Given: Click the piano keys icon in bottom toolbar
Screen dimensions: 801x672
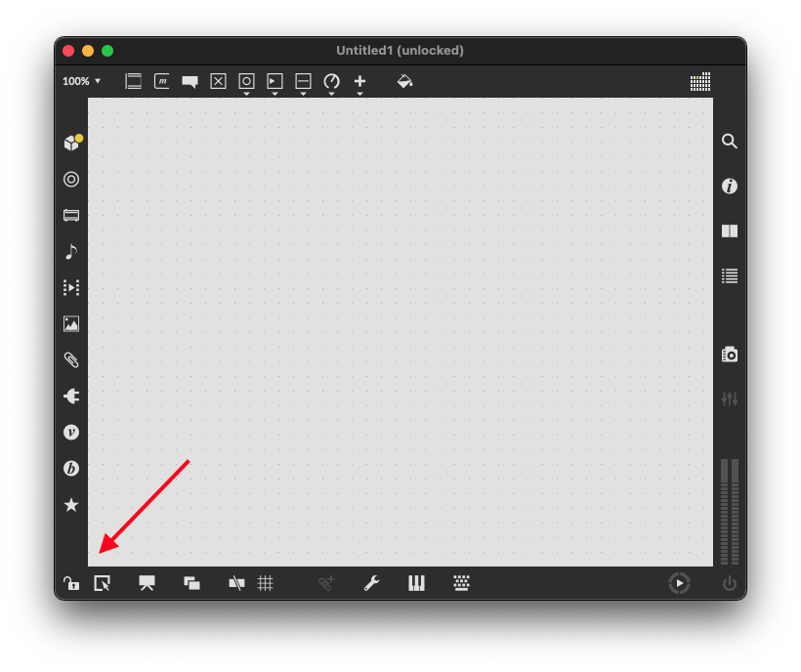Looking at the screenshot, I should tap(416, 583).
